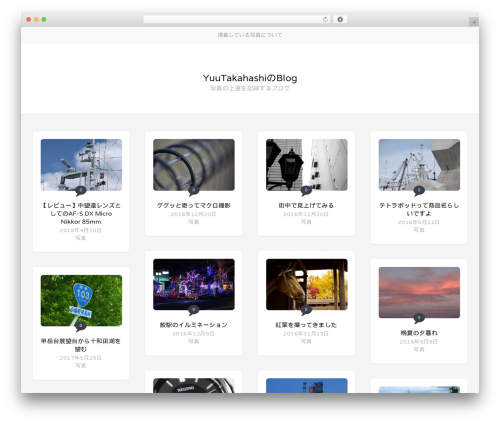Click the comment bubble under the tetrapod photo
500x423 pixels.
point(419,191)
